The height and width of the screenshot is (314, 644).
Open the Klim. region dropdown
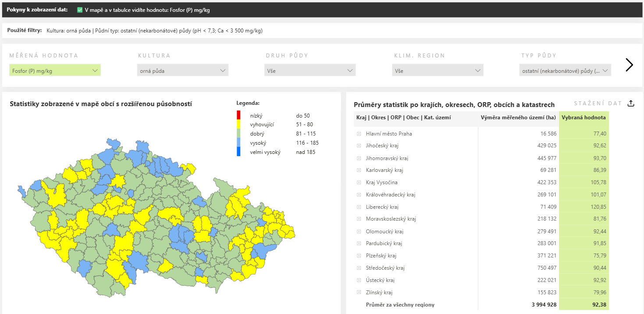click(438, 70)
